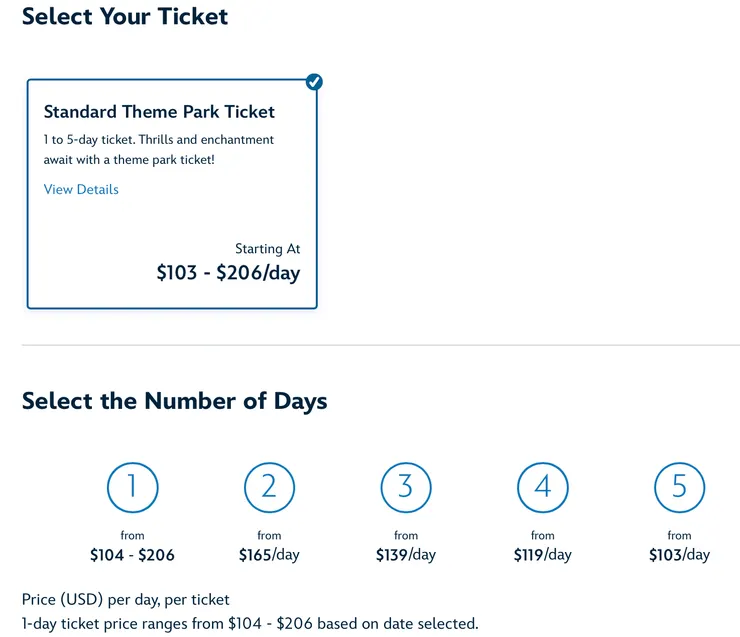Open View Details link

coord(81,189)
